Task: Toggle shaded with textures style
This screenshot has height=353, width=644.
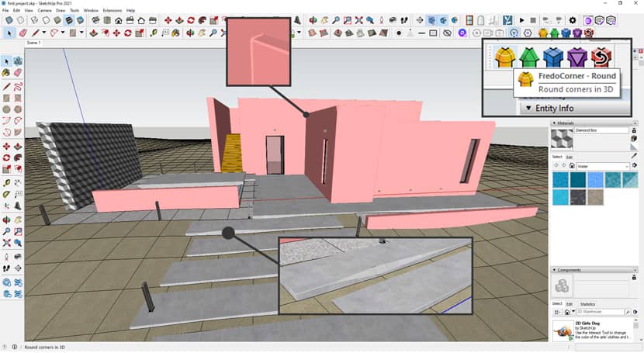Action: pyautogui.click(x=69, y=20)
